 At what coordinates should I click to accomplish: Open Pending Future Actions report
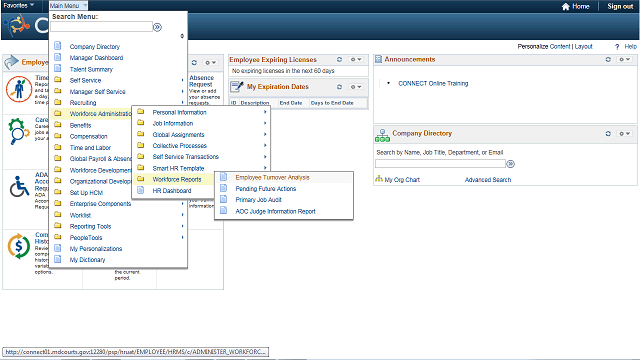click(266, 189)
